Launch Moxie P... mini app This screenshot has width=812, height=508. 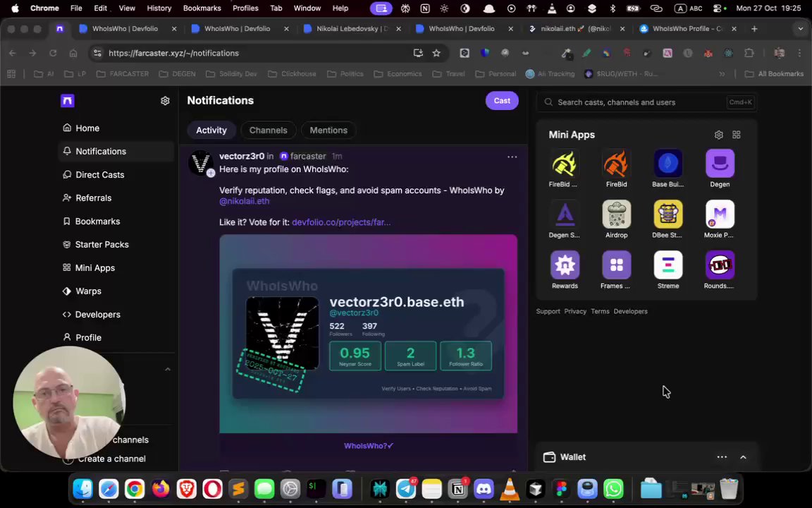point(720,219)
